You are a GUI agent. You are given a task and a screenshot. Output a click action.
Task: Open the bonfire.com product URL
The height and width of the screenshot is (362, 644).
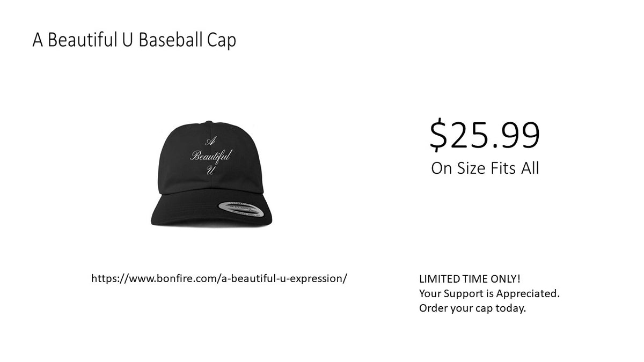[219, 279]
